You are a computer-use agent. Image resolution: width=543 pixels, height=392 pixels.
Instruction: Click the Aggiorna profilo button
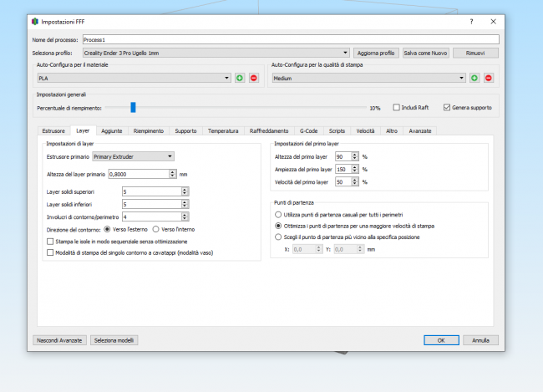(376, 53)
